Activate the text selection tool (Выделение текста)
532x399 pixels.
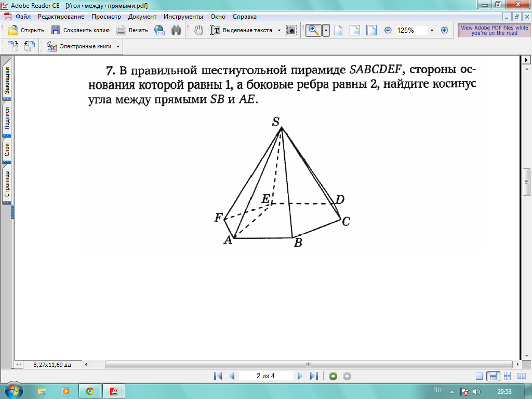point(241,30)
